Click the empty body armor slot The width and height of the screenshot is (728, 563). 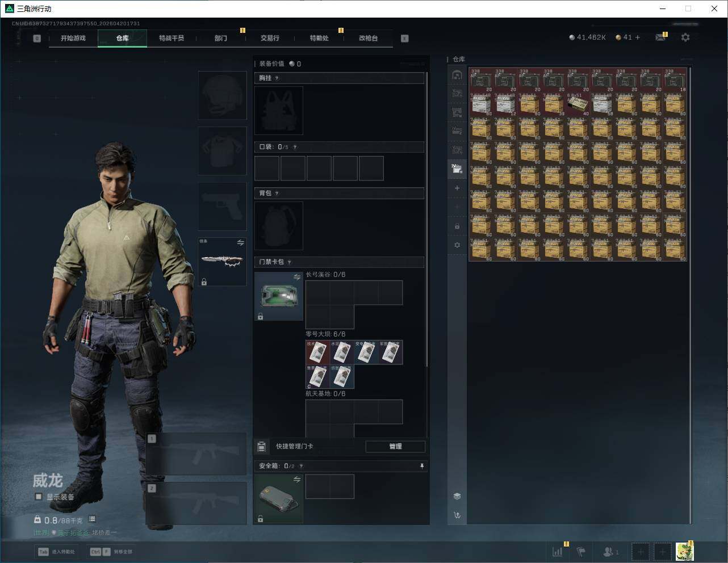[222, 151]
